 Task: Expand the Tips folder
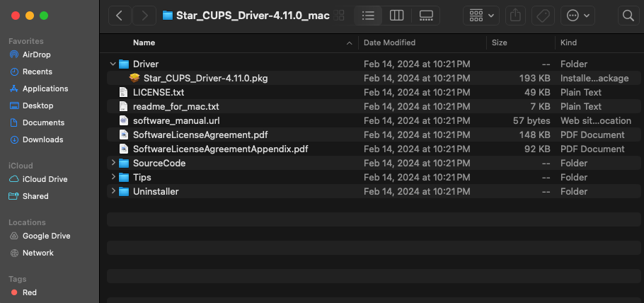click(113, 177)
